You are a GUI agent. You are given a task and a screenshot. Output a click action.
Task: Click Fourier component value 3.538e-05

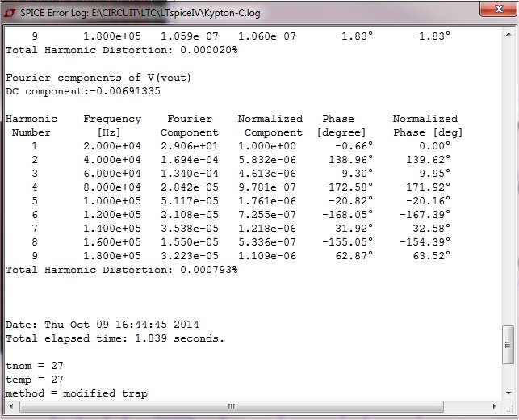point(190,229)
